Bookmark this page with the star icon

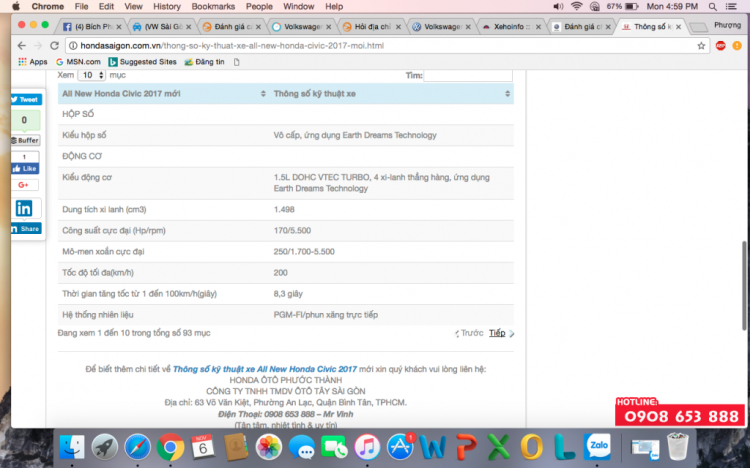click(701, 46)
